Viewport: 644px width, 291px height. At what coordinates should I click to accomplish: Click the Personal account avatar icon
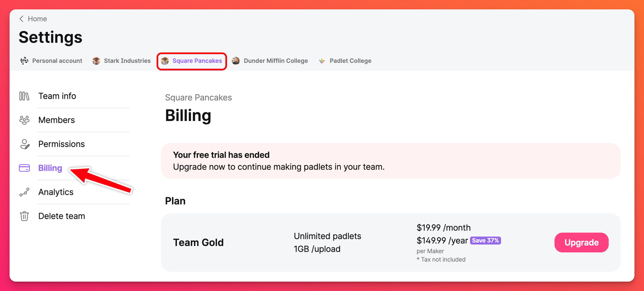coord(24,61)
